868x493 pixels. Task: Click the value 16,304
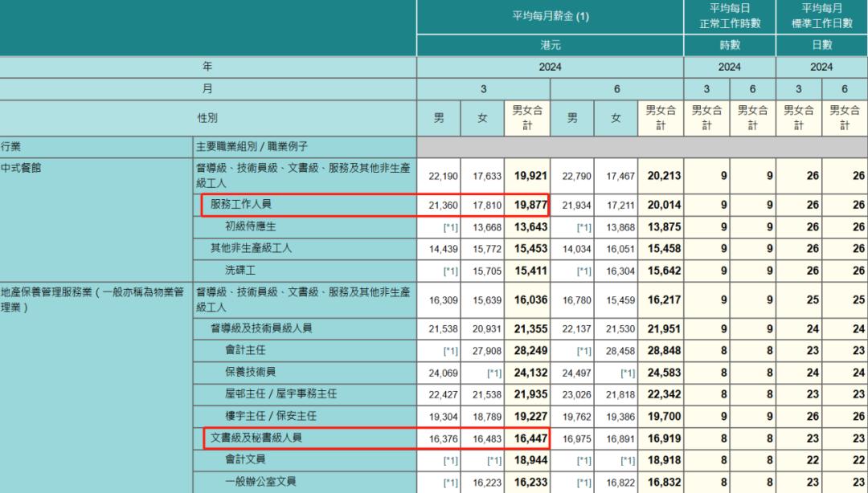click(x=620, y=271)
